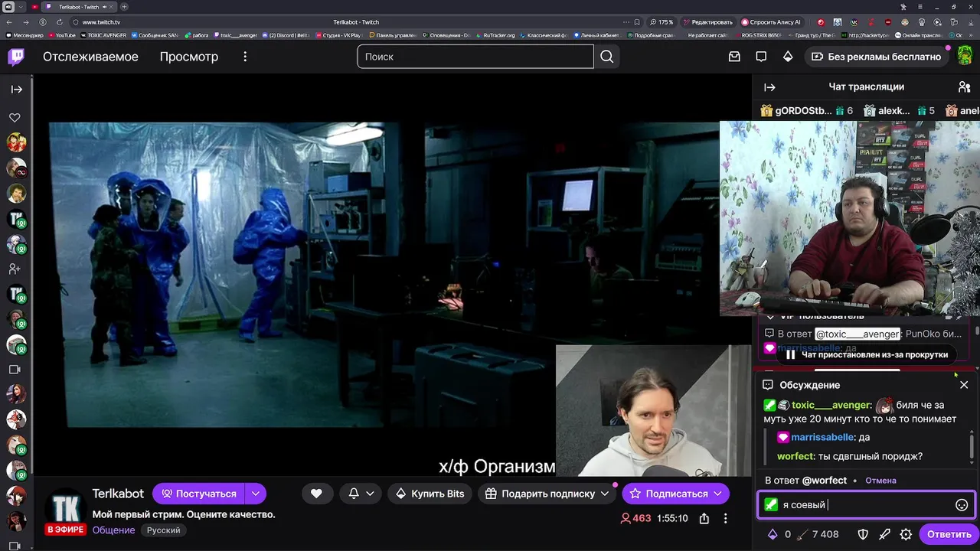The height and width of the screenshot is (551, 980).
Task: Expand the Постучаться dropdown arrow
Action: click(256, 494)
